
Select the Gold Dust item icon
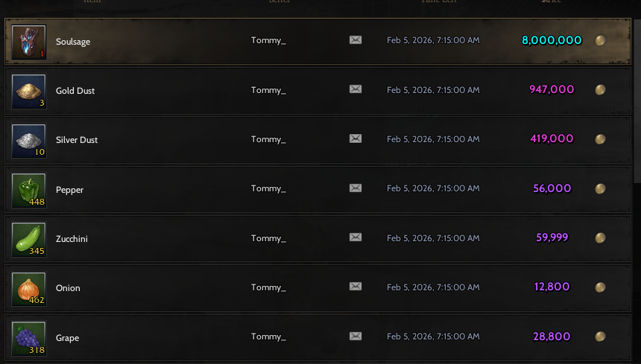[x=28, y=91]
